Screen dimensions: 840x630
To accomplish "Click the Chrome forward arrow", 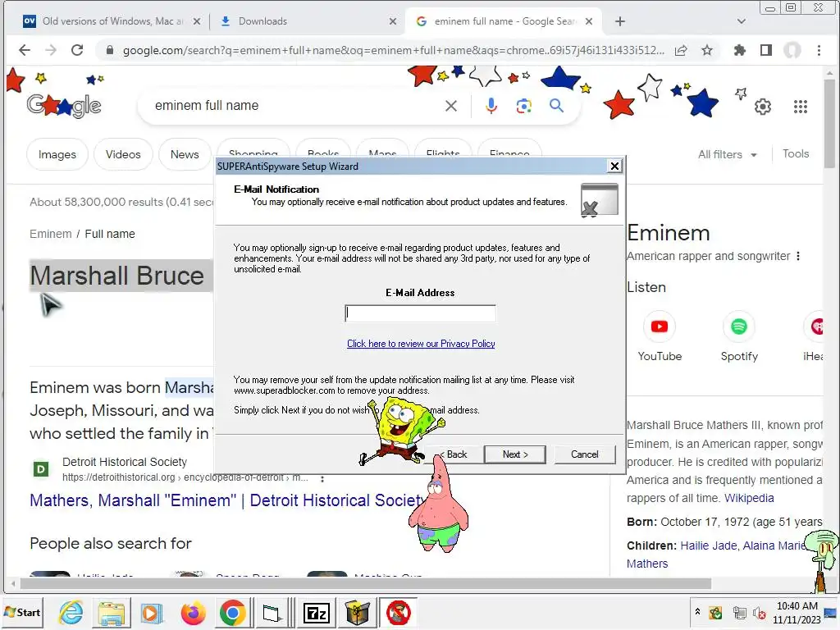I will (x=51, y=50).
